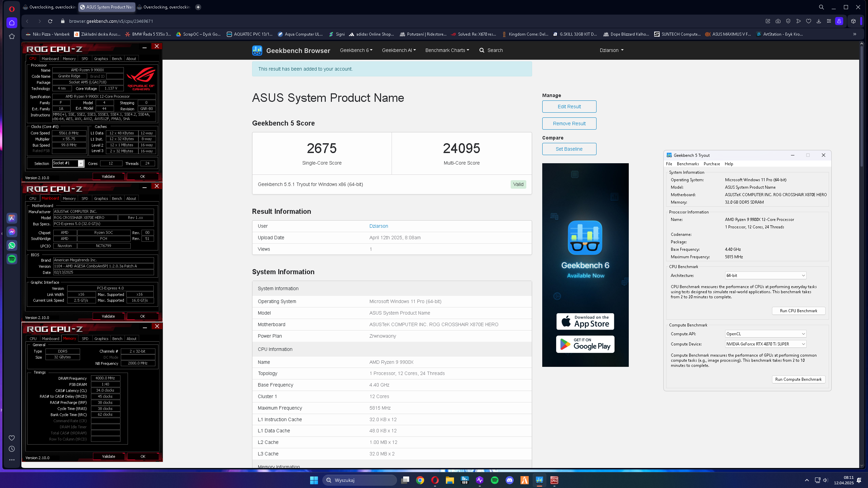
Task: Expand hidden bookmarks chevron
Action: (855, 34)
